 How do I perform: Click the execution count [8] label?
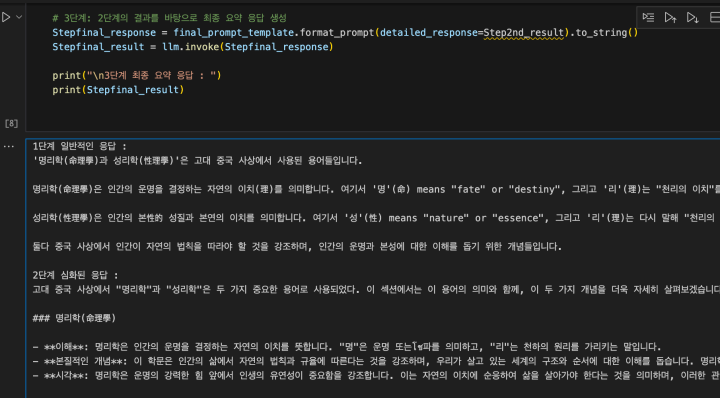click(x=11, y=123)
